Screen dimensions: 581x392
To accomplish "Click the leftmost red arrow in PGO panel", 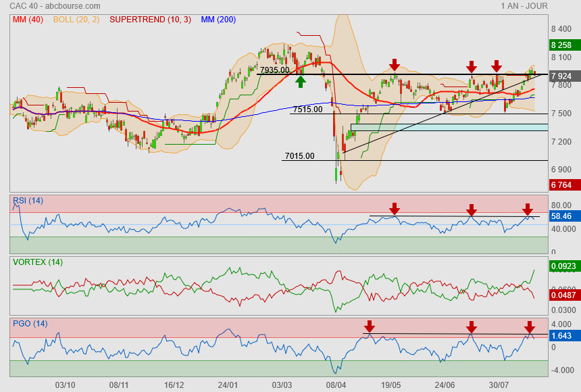I will tap(369, 327).
